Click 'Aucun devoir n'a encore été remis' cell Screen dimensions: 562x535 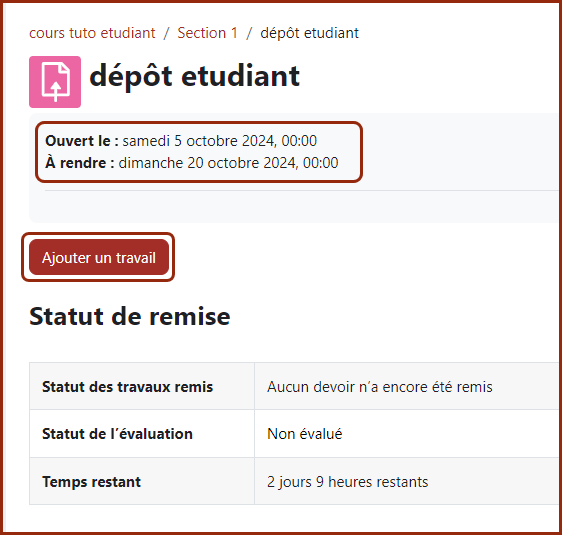tap(380, 387)
